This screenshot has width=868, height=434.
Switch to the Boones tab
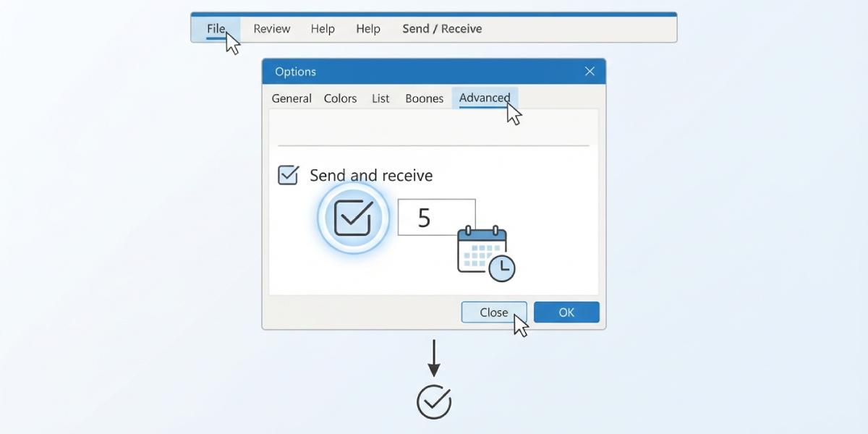point(424,98)
